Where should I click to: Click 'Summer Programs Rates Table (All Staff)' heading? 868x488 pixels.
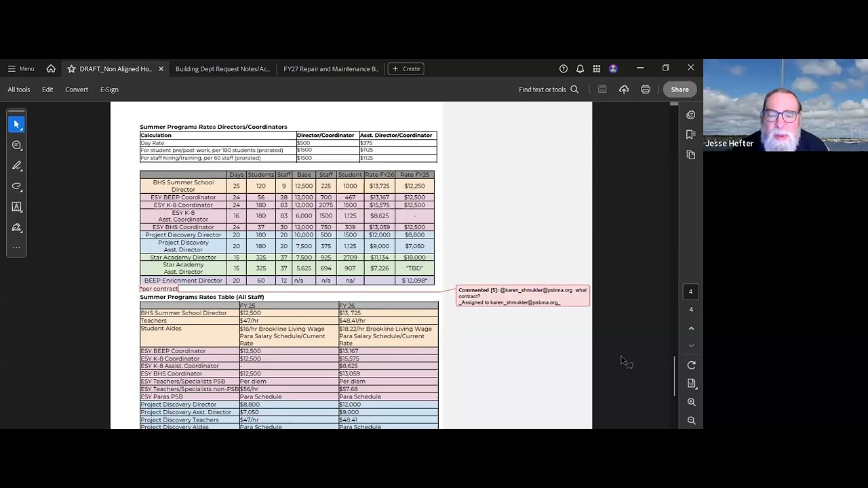point(202,297)
